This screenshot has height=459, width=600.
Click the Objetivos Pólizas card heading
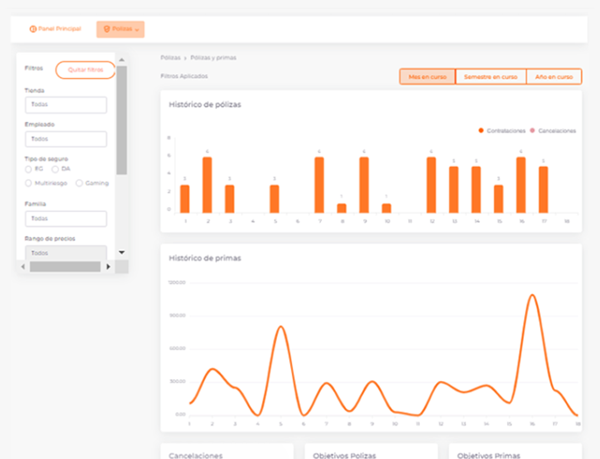(x=344, y=456)
